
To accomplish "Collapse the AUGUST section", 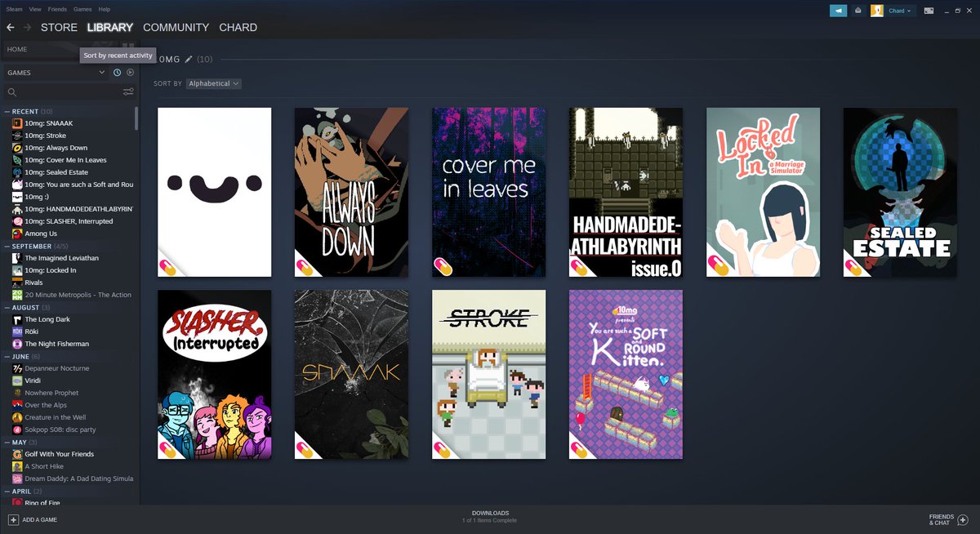I will click(7, 307).
